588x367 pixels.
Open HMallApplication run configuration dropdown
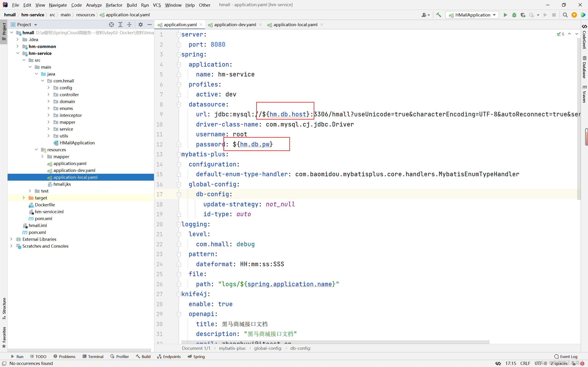pyautogui.click(x=472, y=15)
